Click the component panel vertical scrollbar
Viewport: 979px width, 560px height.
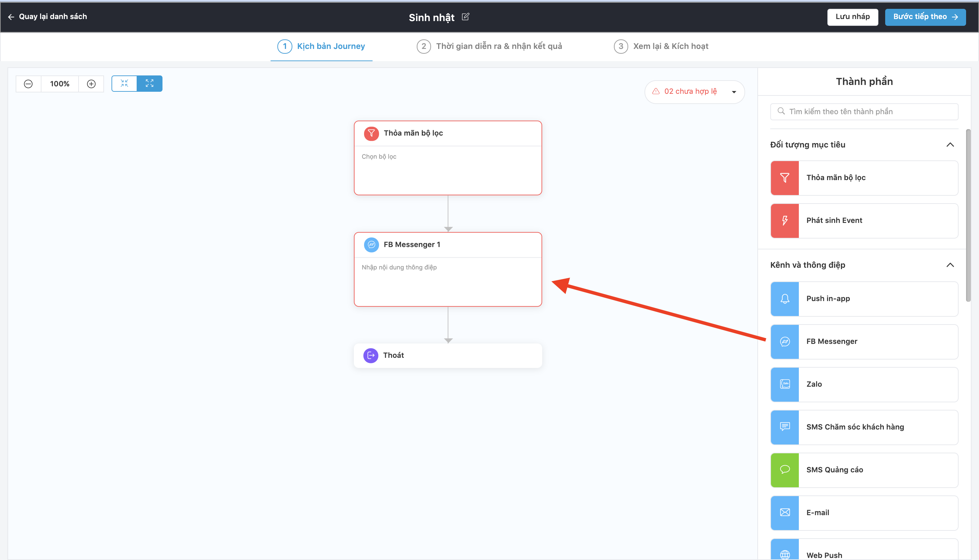coord(968,215)
